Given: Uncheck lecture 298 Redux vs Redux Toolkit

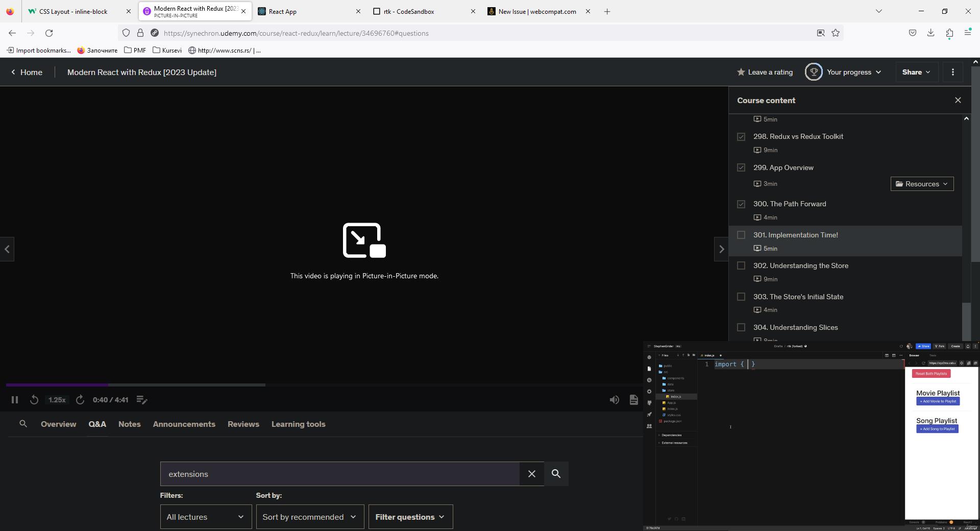Looking at the screenshot, I should [x=741, y=136].
